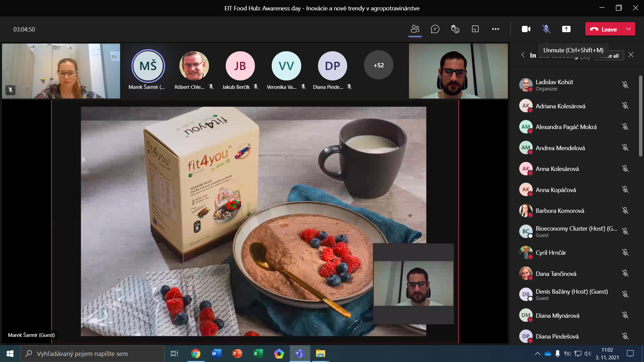Open Task View on the taskbar
The image size is (644, 362).
174,354
